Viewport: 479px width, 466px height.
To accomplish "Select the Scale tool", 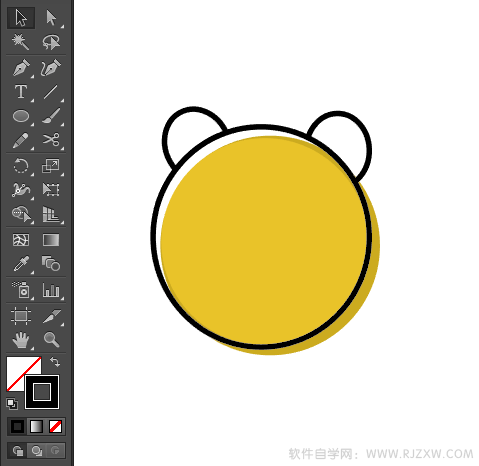I will tap(51, 166).
